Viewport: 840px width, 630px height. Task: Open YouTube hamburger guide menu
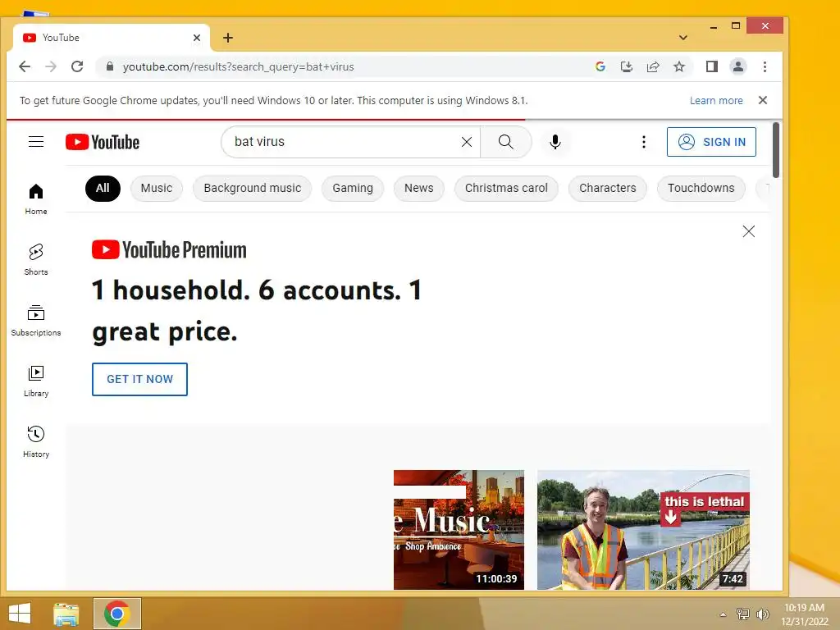click(x=36, y=141)
